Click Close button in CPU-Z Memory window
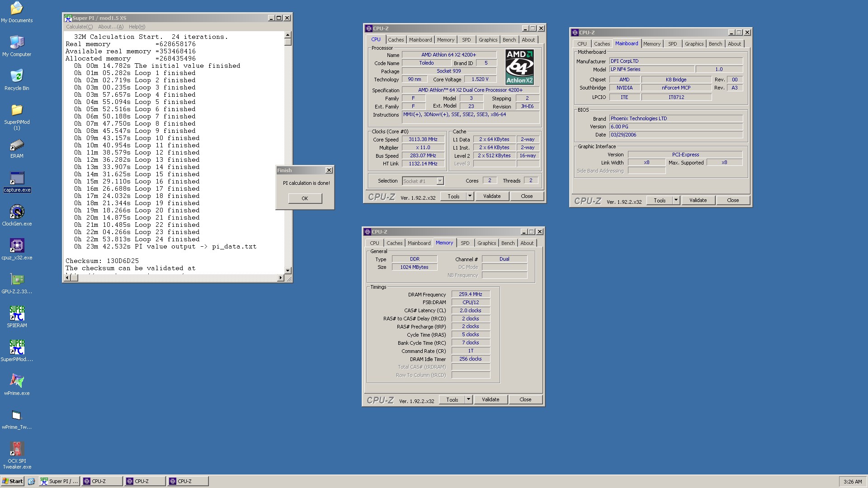 pos(525,399)
